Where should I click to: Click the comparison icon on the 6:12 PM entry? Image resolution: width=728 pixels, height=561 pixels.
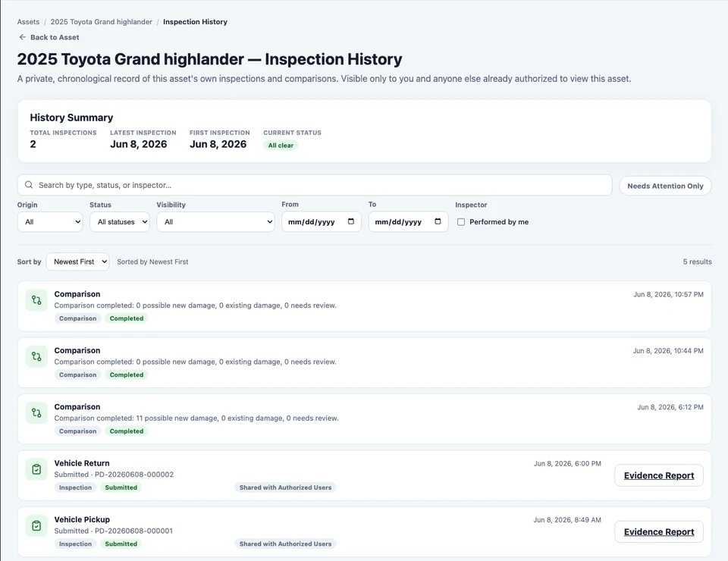[36, 413]
